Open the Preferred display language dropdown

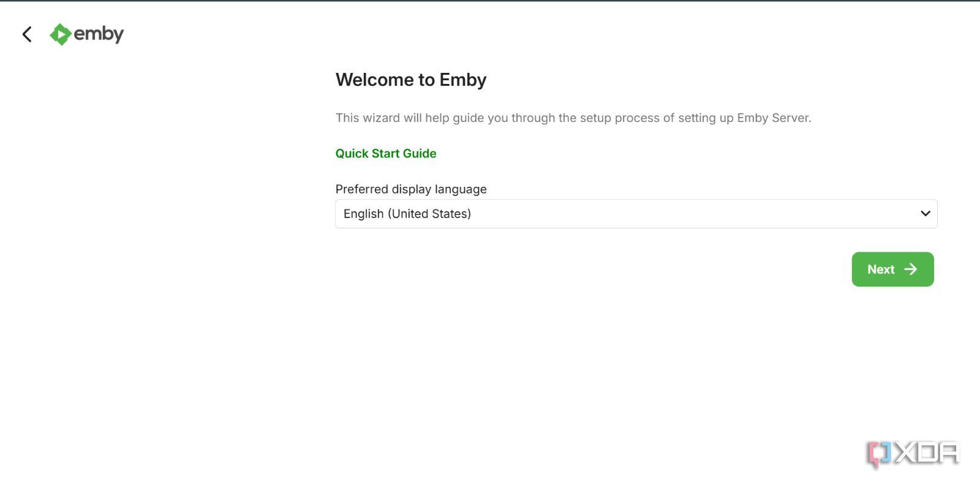pyautogui.click(x=636, y=214)
